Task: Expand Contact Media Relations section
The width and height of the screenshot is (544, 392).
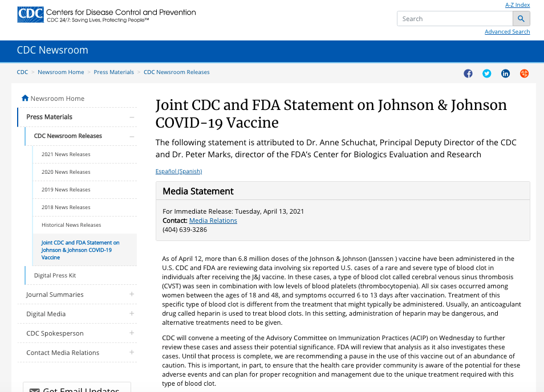Action: tap(132, 353)
